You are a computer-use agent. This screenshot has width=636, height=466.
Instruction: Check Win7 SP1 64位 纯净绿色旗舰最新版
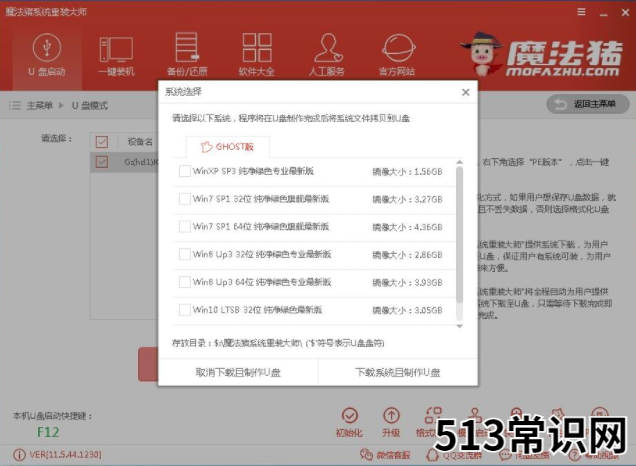pyautogui.click(x=185, y=226)
